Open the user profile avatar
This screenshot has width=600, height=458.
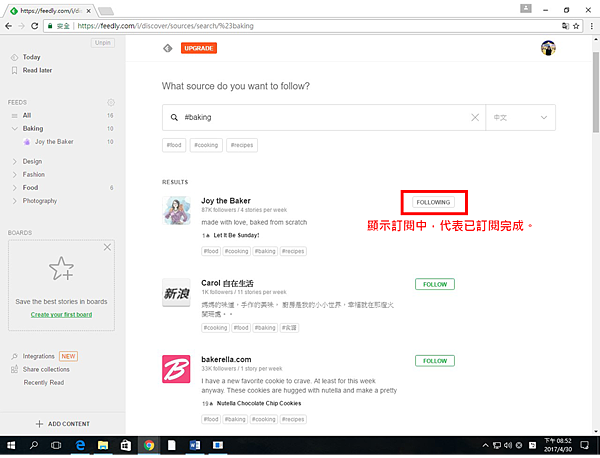point(548,48)
